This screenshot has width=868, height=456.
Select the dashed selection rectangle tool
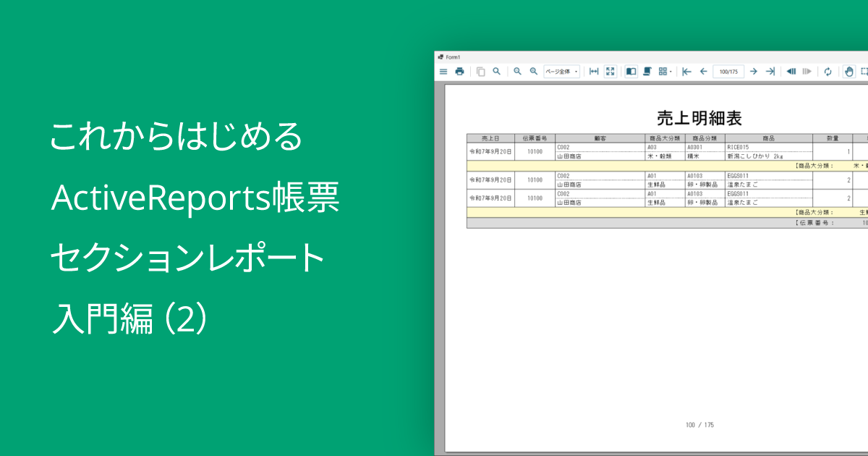[864, 71]
